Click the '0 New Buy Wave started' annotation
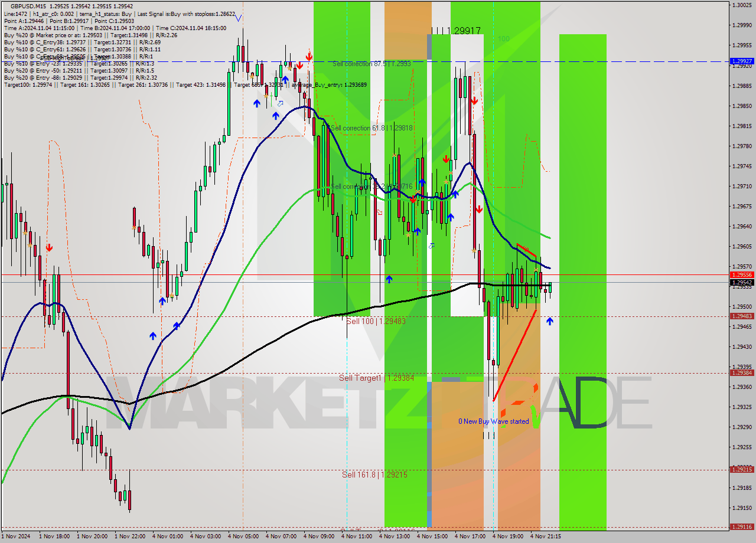This screenshot has height=543, width=756. [x=494, y=421]
